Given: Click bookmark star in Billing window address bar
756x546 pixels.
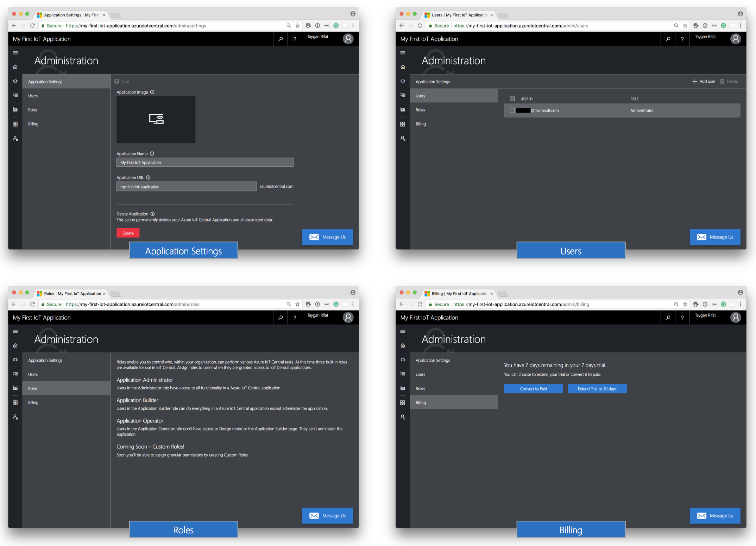Looking at the screenshot, I should 685,304.
